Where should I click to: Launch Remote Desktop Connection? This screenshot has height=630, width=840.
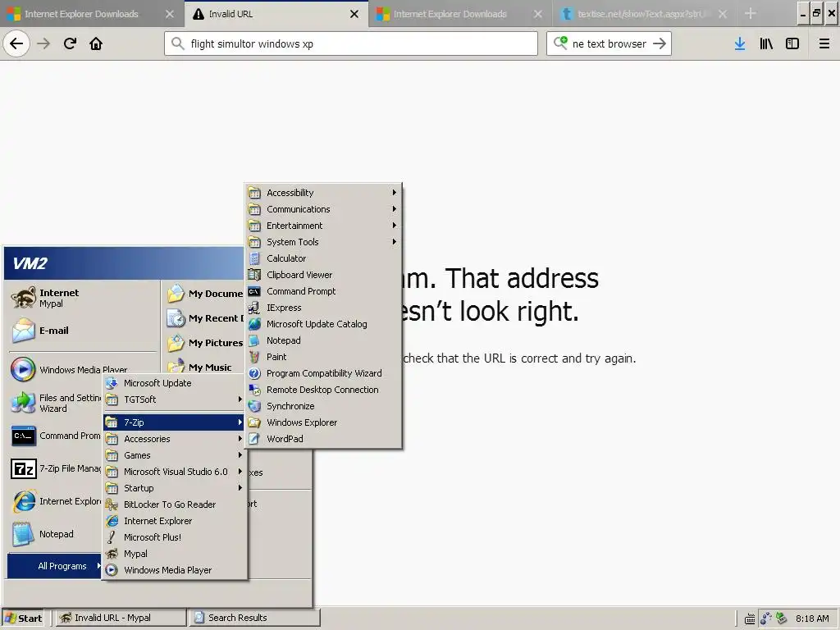point(323,390)
